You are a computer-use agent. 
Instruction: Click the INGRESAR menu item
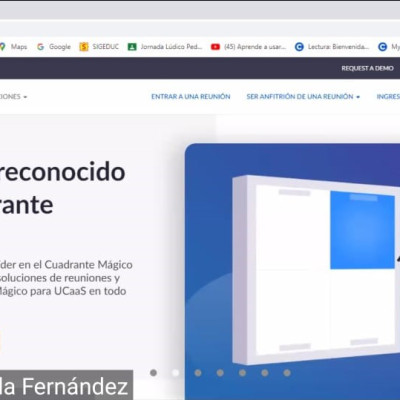tap(388, 97)
